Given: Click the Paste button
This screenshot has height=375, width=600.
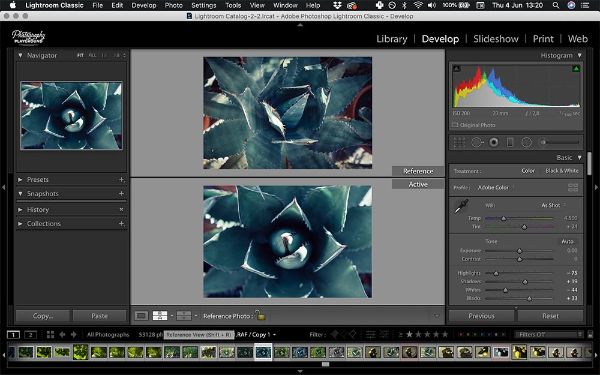Looking at the screenshot, I should pyautogui.click(x=99, y=316).
